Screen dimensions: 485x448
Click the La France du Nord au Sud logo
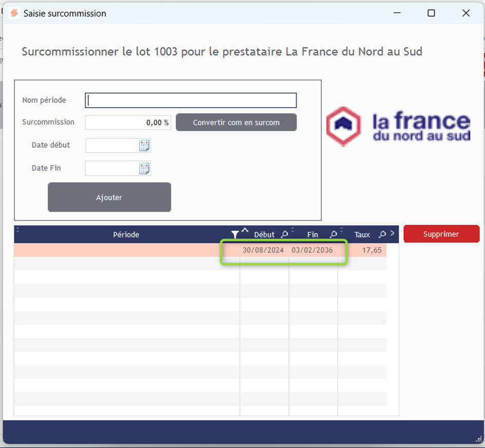point(398,126)
